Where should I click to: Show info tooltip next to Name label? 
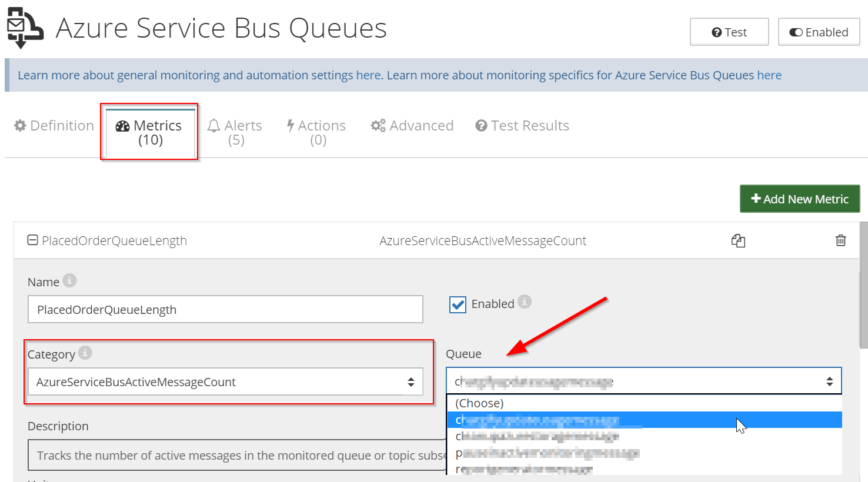point(69,280)
